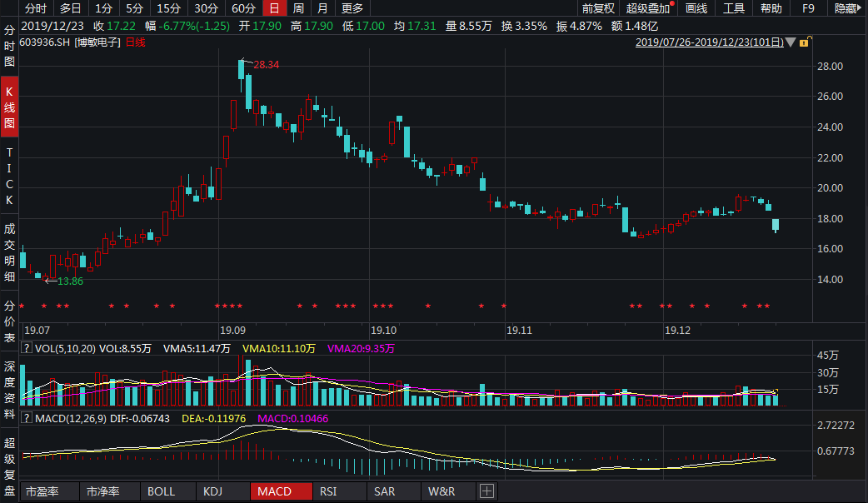
Task: Open the VOL indicator help question mark
Action: pyautogui.click(x=26, y=348)
